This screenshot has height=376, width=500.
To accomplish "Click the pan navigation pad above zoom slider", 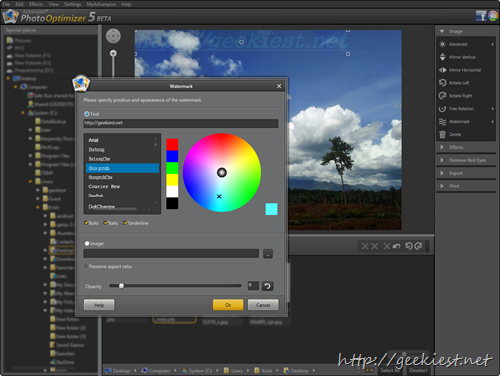I will pyautogui.click(x=113, y=36).
